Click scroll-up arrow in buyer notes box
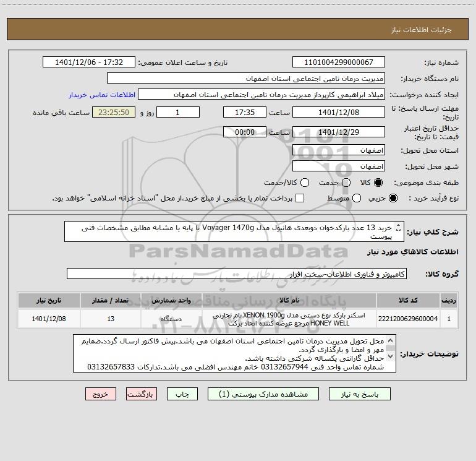This screenshot has width=476, height=461. pyautogui.click(x=391, y=340)
